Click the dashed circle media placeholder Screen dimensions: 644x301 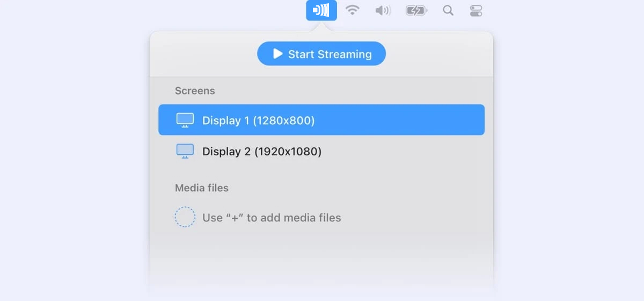(185, 217)
